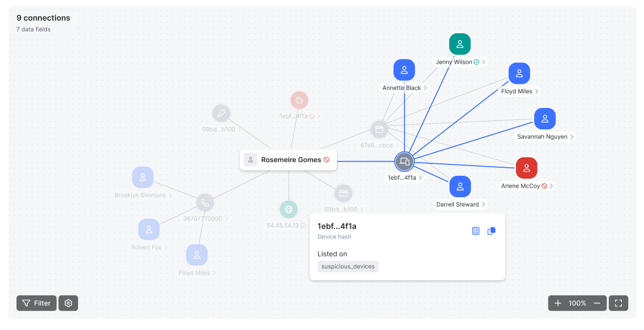
Task: Expand Darrell Steward details chevron
Action: pos(484,205)
